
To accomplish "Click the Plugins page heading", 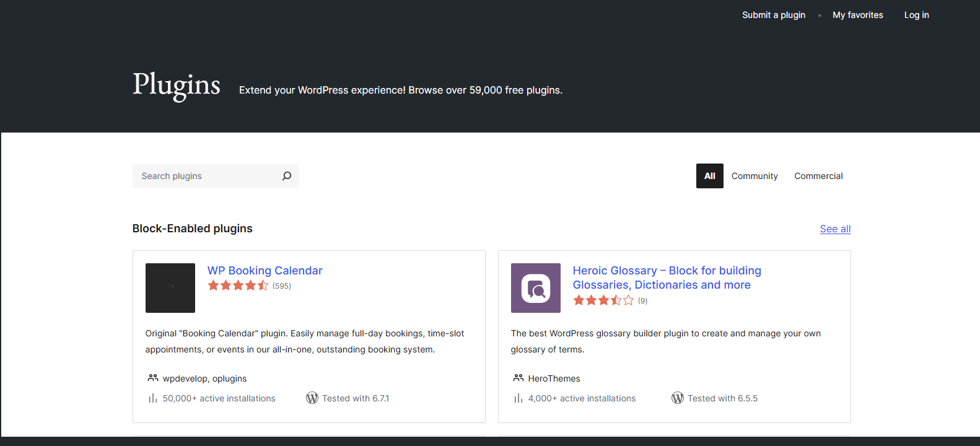I will [177, 85].
